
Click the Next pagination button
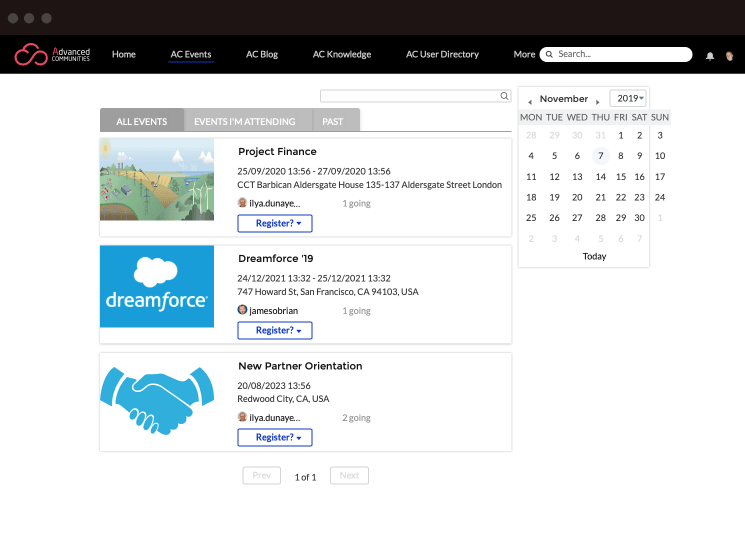pyautogui.click(x=349, y=475)
